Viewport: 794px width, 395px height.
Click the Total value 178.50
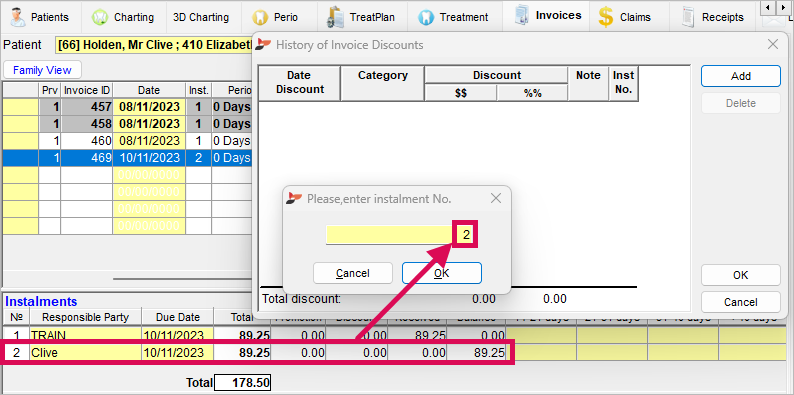click(x=243, y=382)
